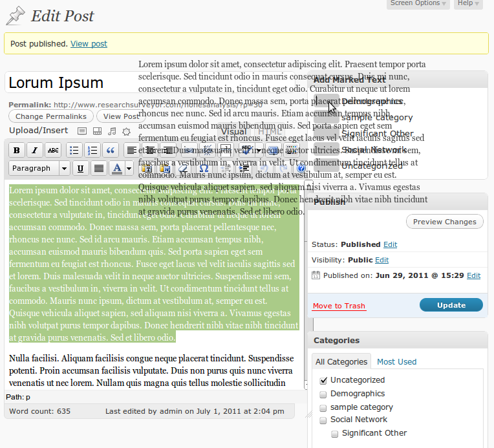Click the Publish panel header
Image resolution: width=494 pixels, height=448 pixels.
[398, 201]
